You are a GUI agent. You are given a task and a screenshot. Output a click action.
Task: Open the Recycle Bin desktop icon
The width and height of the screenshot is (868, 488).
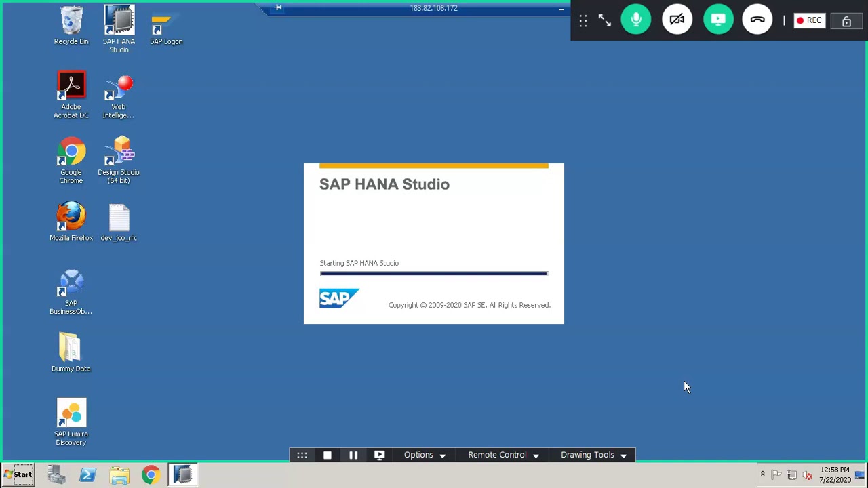[x=71, y=26]
